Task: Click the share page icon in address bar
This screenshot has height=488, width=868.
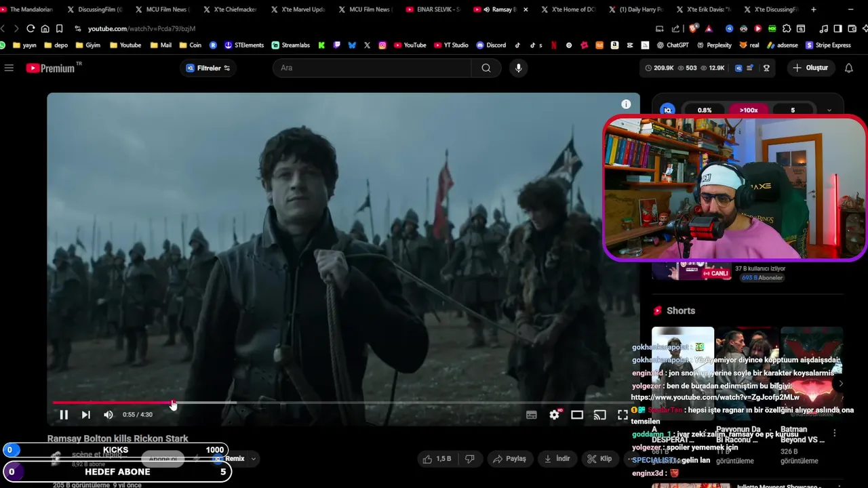Action: (675, 28)
